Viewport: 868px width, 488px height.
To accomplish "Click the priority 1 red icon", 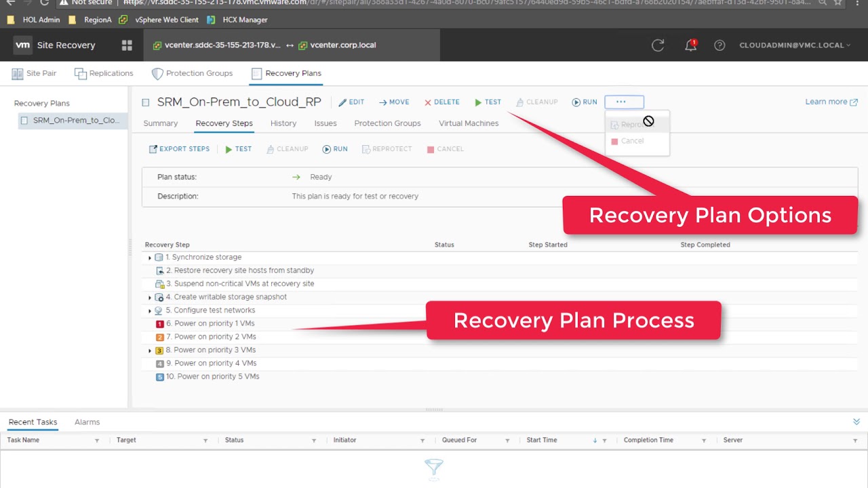I will point(160,324).
